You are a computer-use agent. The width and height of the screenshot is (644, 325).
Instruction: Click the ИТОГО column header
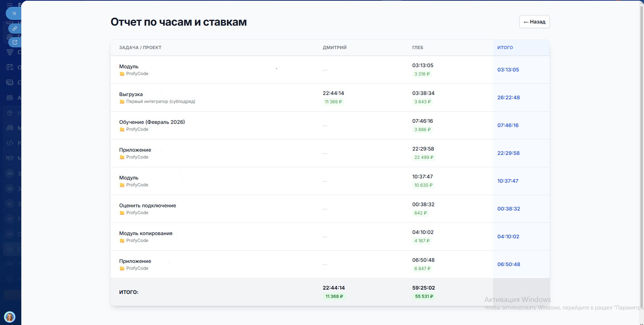click(x=505, y=48)
